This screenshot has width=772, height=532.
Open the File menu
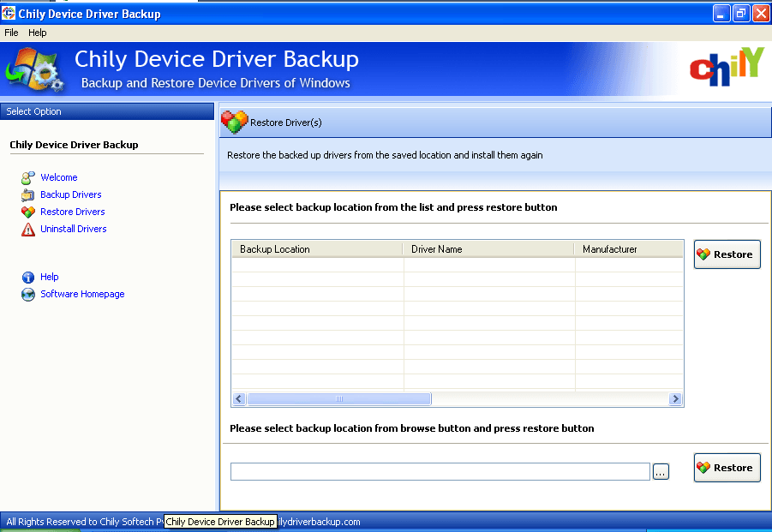point(11,33)
